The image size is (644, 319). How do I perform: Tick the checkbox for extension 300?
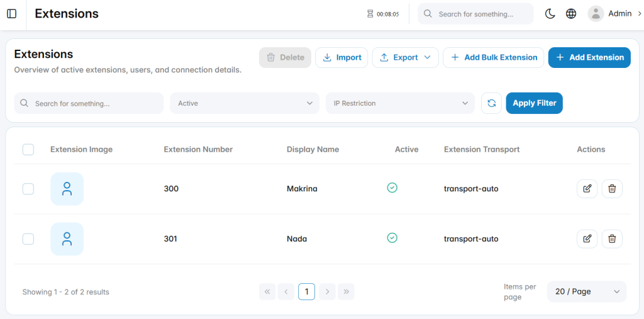click(x=28, y=189)
